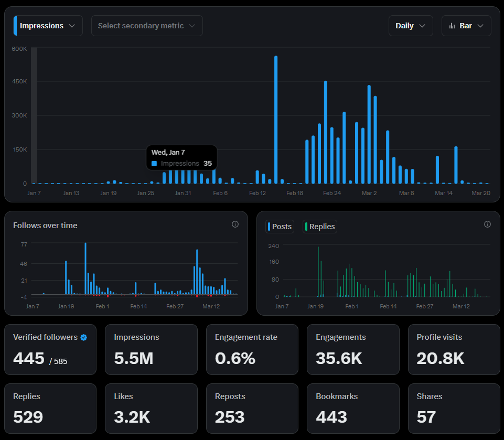Open the Engagement rate card
The image size is (504, 440).
tap(252, 349)
